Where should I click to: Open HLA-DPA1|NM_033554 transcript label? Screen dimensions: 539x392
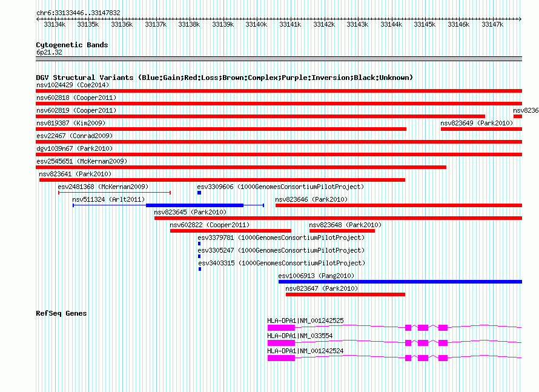tap(300, 336)
